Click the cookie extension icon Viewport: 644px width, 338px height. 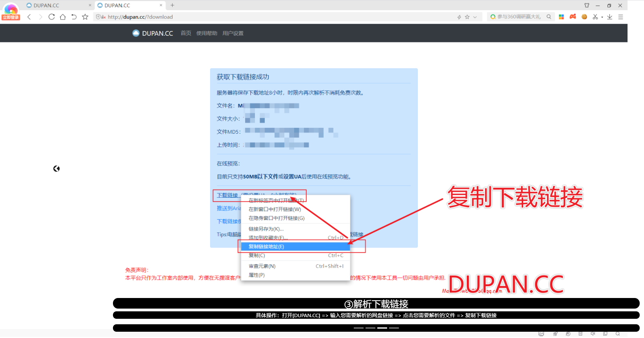pyautogui.click(x=584, y=17)
